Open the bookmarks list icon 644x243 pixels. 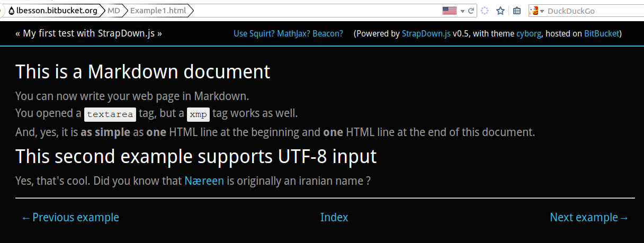[517, 11]
